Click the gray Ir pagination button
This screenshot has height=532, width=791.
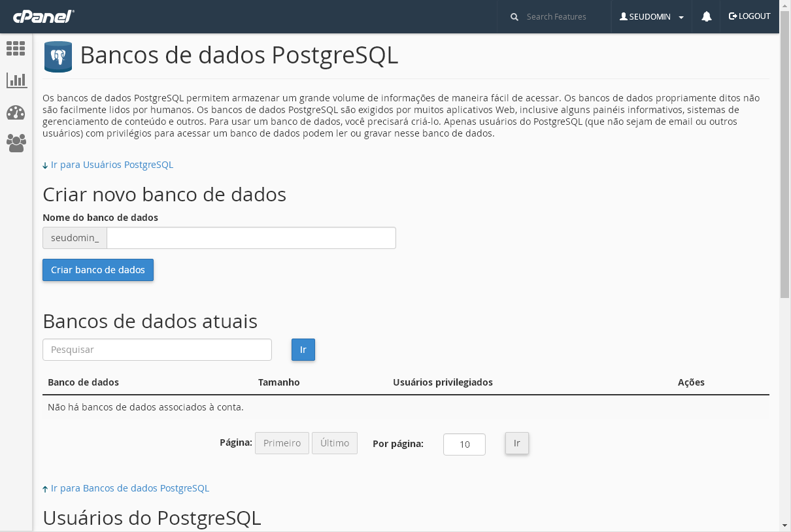[x=516, y=443]
